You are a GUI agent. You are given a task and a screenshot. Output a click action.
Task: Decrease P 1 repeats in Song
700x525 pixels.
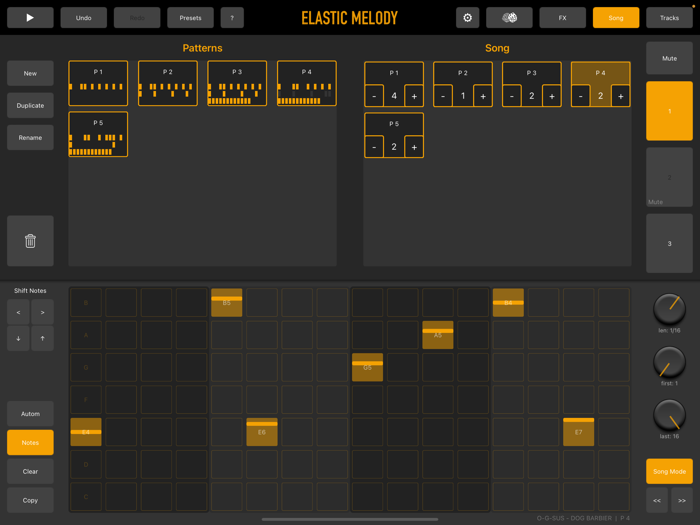pyautogui.click(x=374, y=96)
